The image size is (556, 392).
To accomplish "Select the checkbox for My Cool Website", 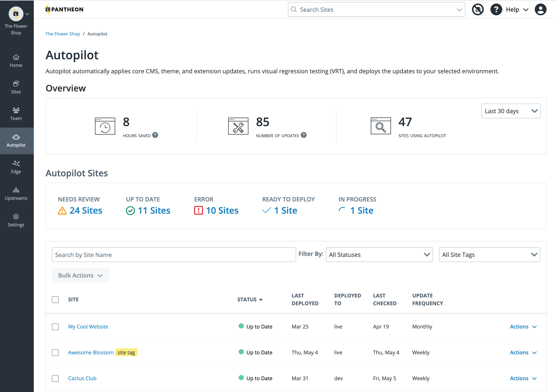I will coord(55,327).
